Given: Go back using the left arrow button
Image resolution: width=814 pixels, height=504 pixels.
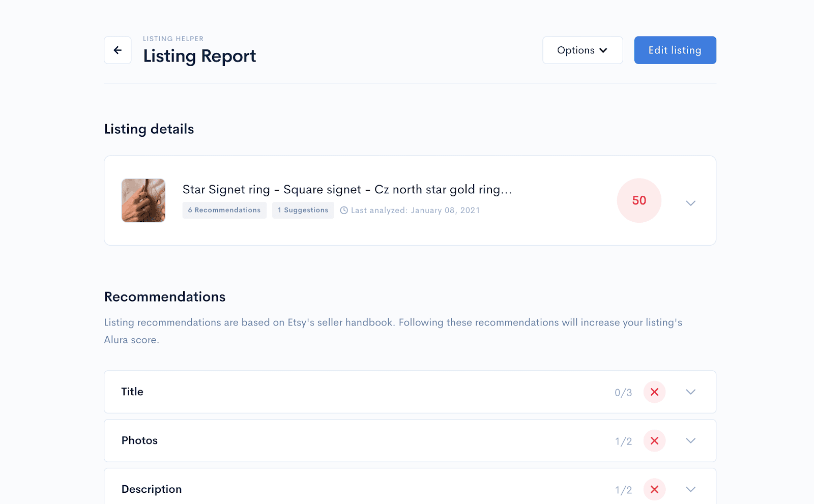Looking at the screenshot, I should coord(118,50).
